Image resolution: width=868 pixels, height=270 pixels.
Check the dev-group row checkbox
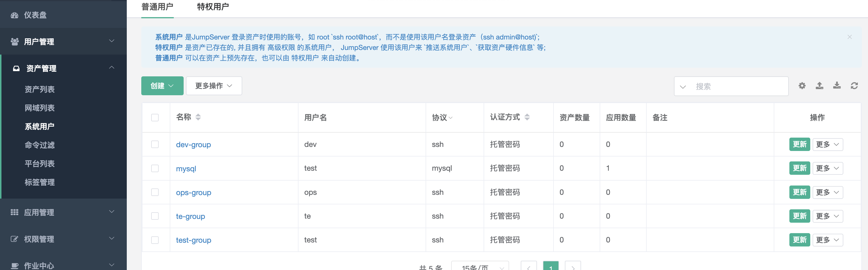coord(155,144)
